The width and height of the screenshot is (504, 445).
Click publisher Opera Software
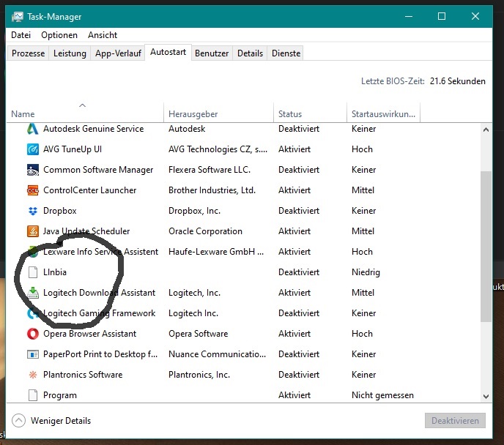(198, 334)
